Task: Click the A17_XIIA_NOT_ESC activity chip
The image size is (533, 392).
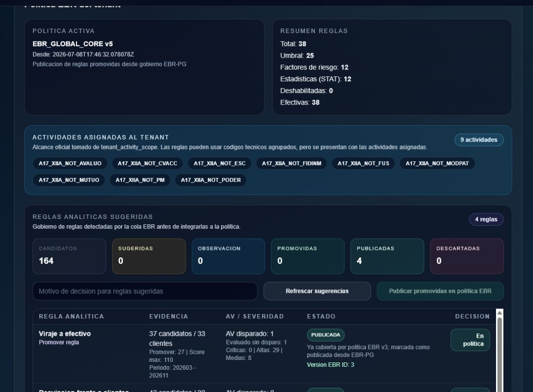Action: (220, 163)
